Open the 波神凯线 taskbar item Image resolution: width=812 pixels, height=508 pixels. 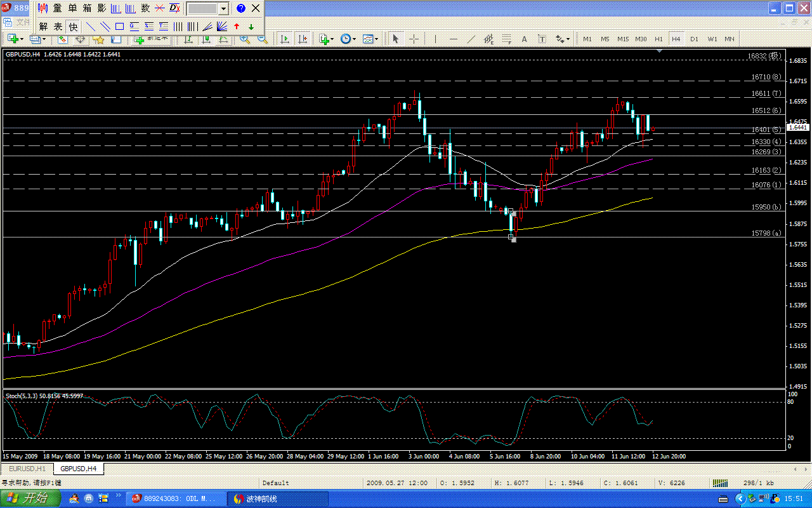click(x=279, y=498)
